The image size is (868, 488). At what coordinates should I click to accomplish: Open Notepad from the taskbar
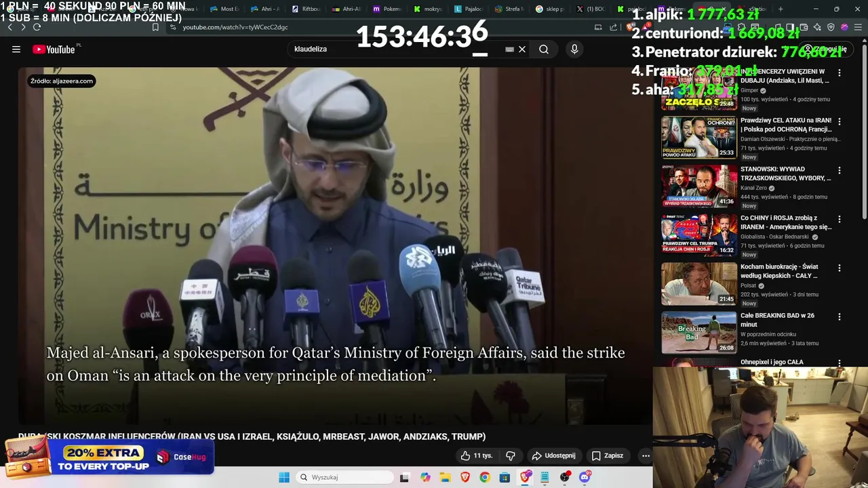(x=545, y=477)
